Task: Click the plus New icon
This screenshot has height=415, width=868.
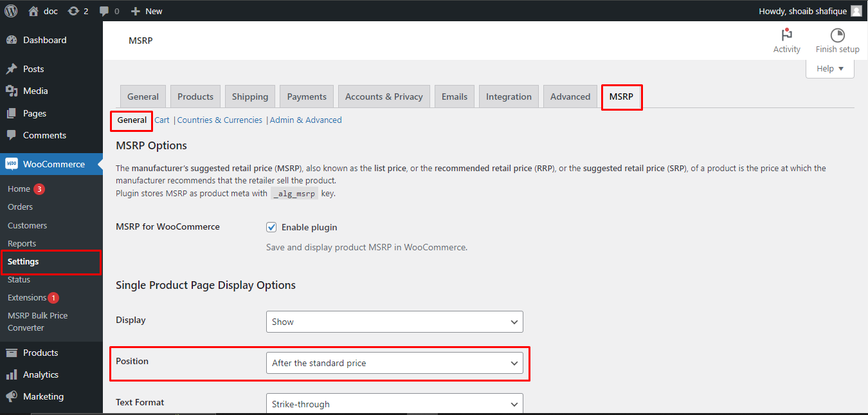Action: click(135, 11)
